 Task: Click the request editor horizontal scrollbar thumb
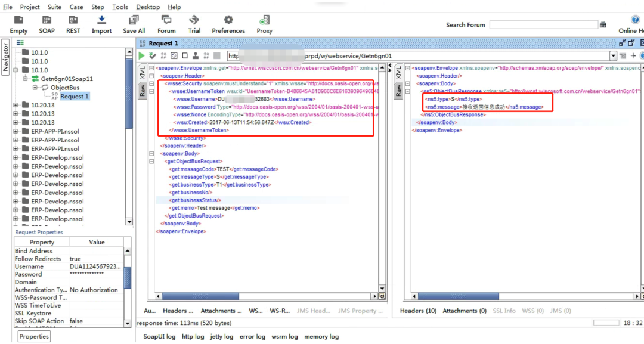coord(200,296)
